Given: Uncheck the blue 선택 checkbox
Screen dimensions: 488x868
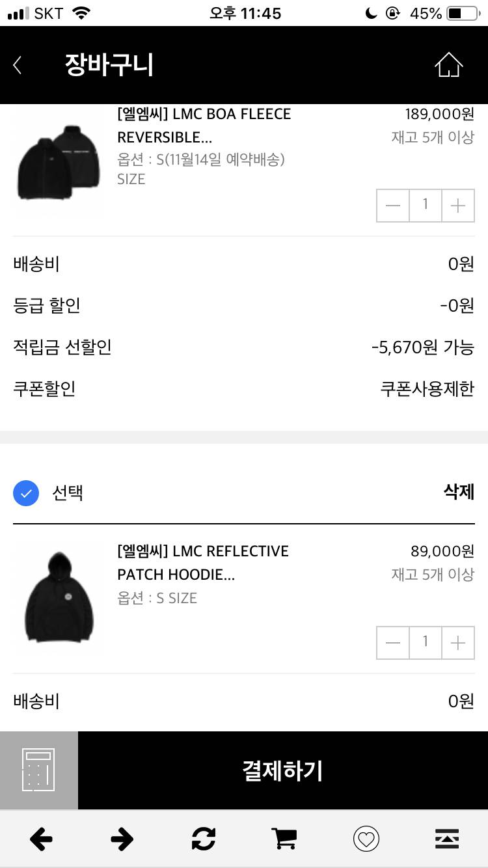Looking at the screenshot, I should (26, 493).
